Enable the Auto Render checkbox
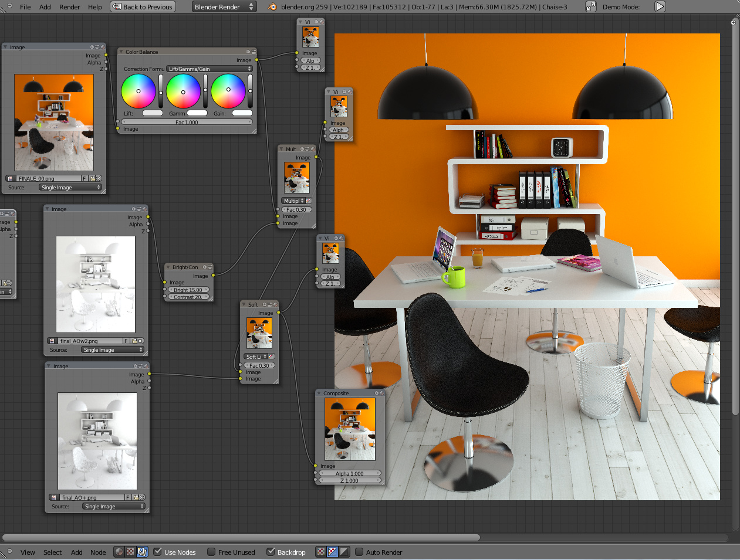 pyautogui.click(x=359, y=552)
